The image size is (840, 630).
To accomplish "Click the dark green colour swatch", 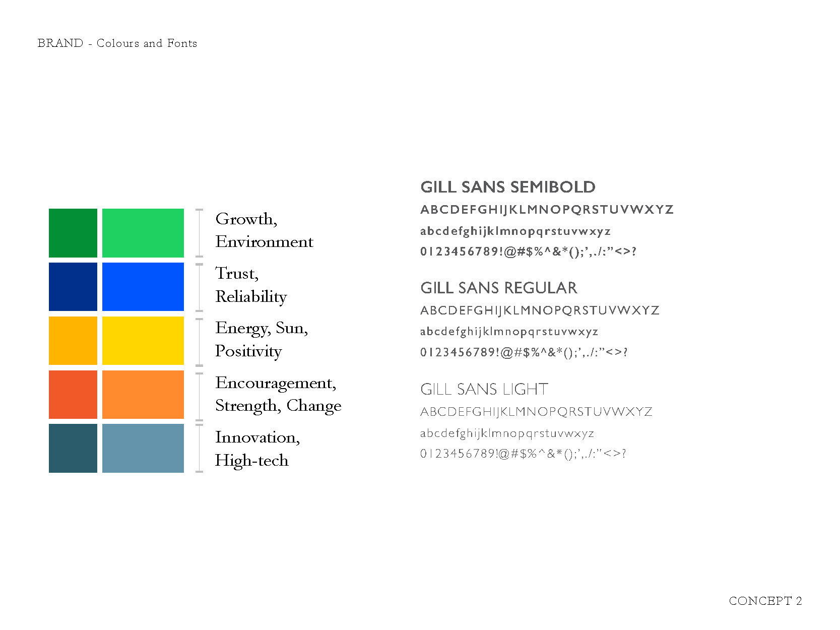I will coord(73,233).
